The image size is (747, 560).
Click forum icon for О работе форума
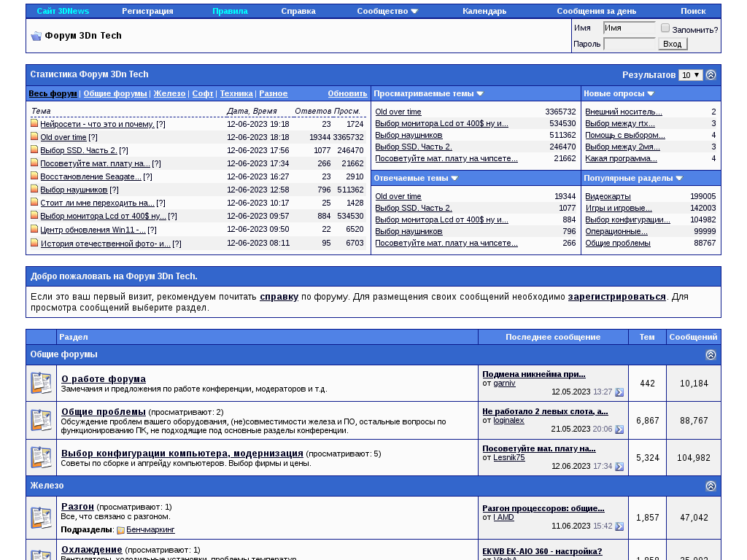pos(41,383)
